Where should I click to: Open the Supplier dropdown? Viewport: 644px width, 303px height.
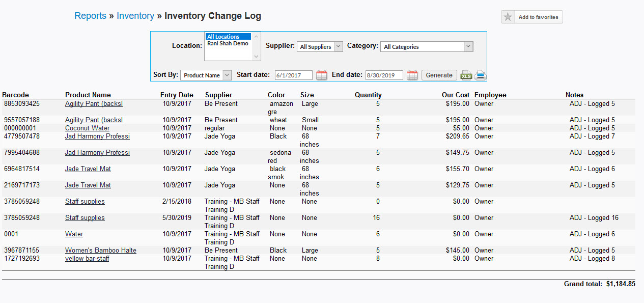(337, 46)
